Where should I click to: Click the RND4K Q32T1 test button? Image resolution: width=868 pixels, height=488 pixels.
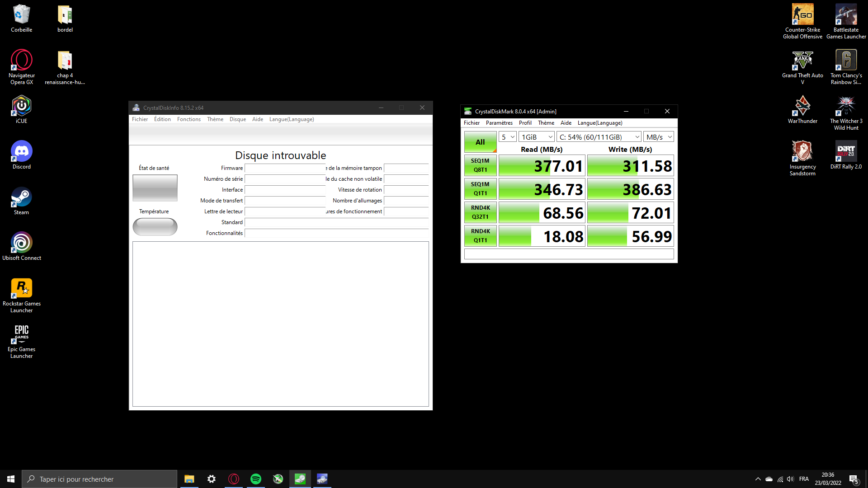coord(480,212)
